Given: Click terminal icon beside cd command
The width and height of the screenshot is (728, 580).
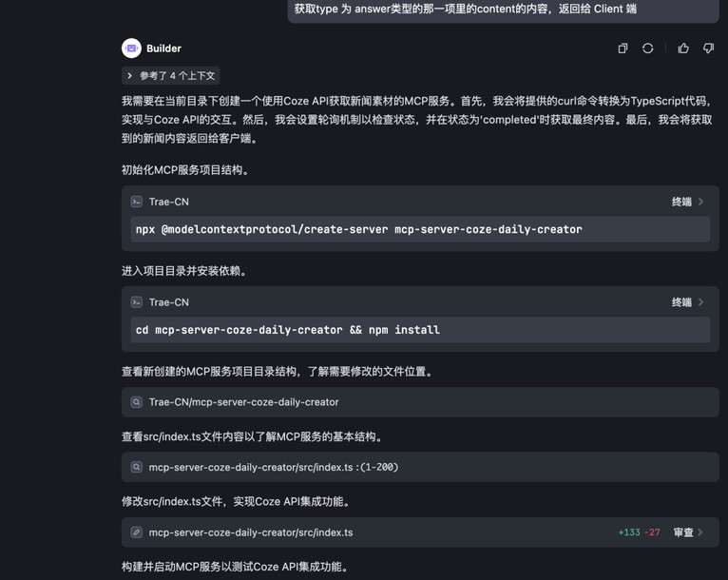Looking at the screenshot, I should (x=137, y=302).
